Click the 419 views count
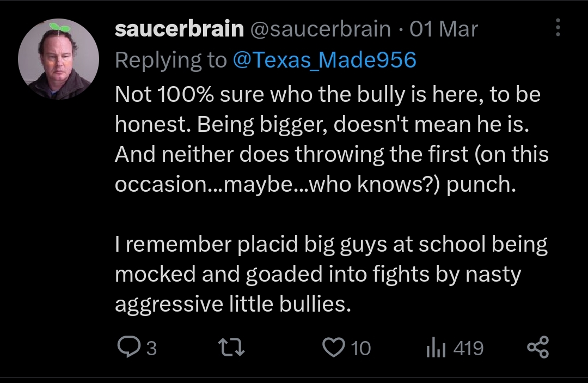Image resolution: width=588 pixels, height=383 pixels. click(x=468, y=349)
